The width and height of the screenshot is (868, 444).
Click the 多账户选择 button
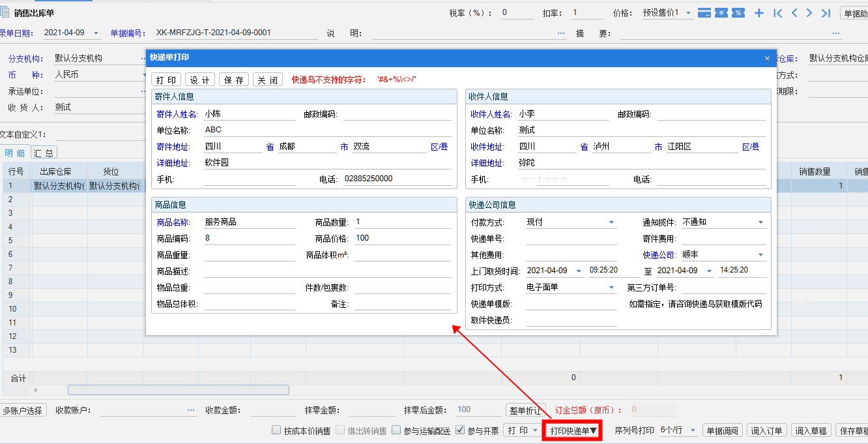click(x=23, y=411)
